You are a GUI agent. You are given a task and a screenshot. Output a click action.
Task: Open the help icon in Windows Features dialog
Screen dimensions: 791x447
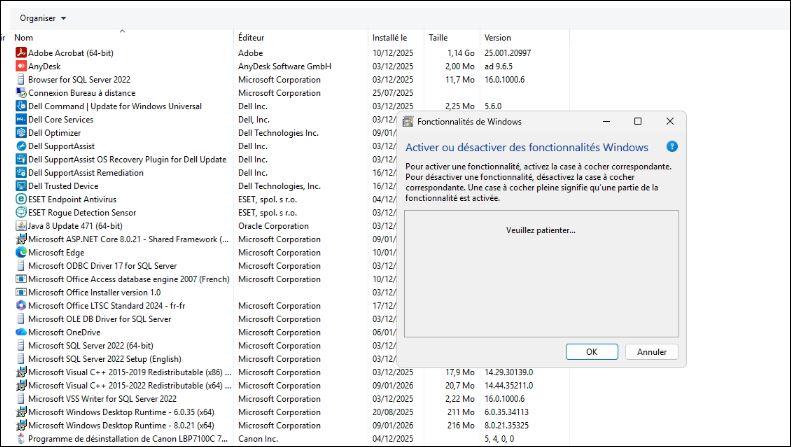click(x=672, y=147)
